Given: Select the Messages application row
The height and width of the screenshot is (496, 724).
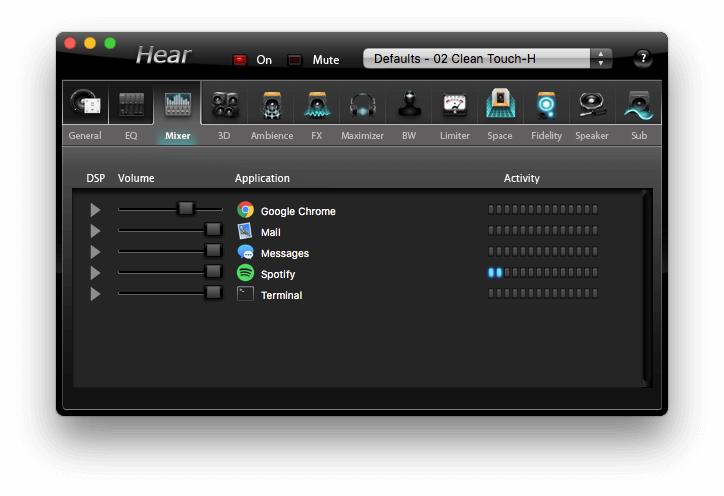Looking at the screenshot, I should (284, 253).
